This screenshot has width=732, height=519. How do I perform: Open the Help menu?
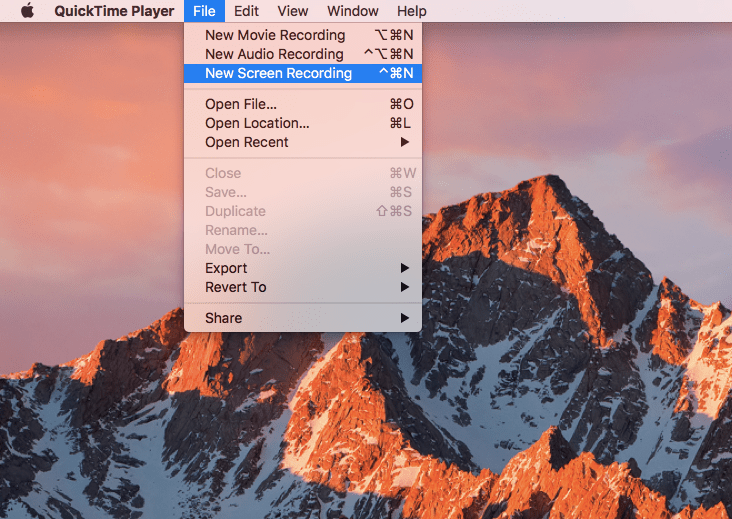pos(411,11)
